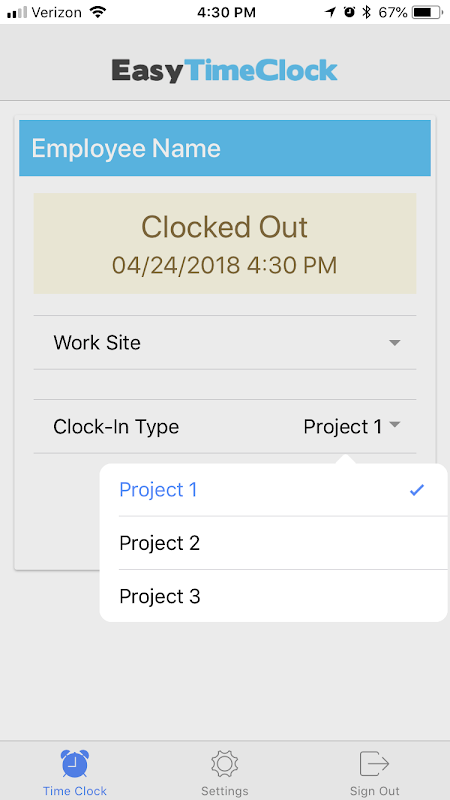Tap the Time Clock alarm icon

(74, 763)
